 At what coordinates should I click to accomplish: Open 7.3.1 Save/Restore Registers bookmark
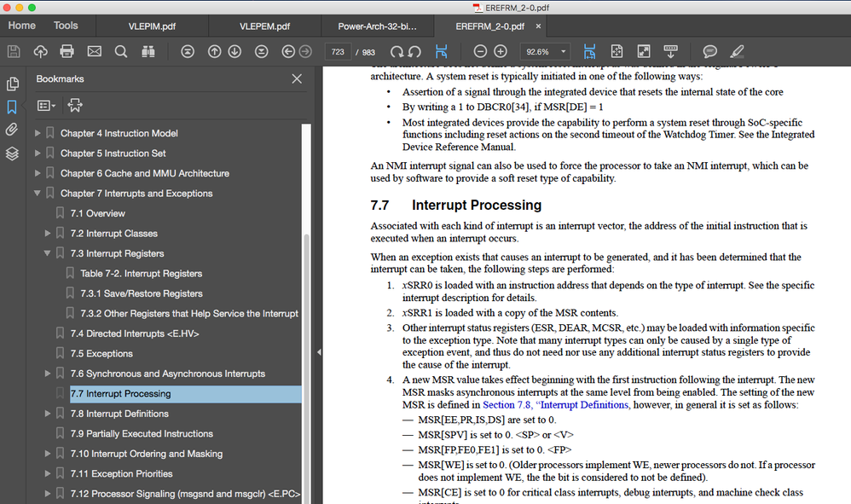[x=142, y=293]
